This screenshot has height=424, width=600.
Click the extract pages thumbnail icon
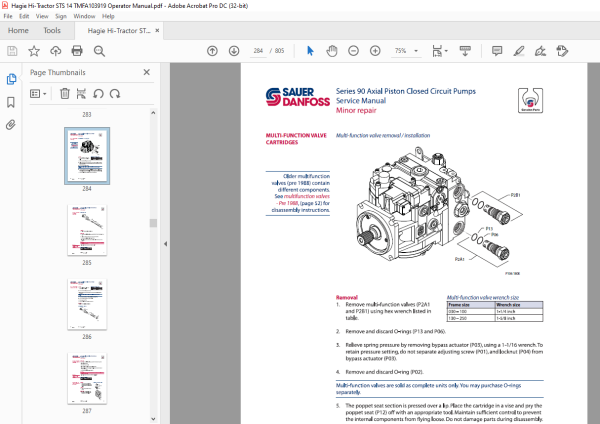tap(81, 93)
